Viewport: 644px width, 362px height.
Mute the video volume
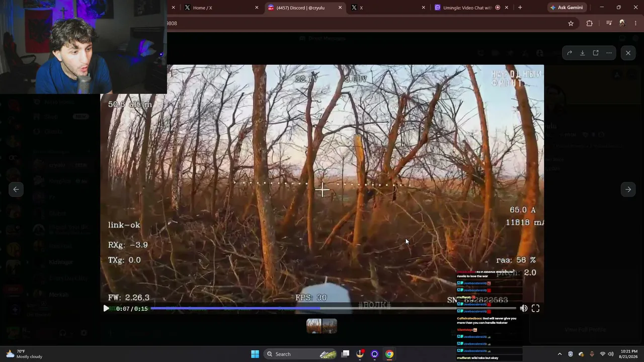(524, 308)
